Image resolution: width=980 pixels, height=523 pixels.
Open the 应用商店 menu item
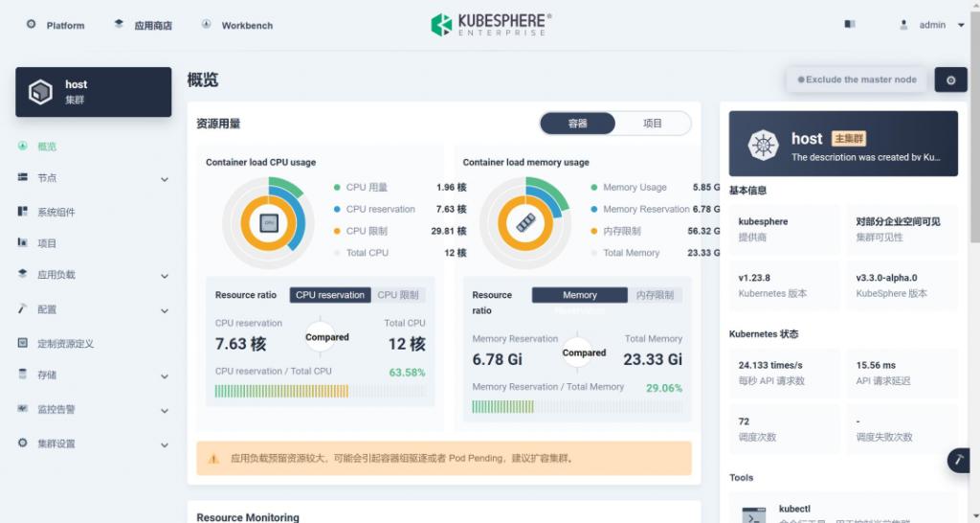pos(144,25)
